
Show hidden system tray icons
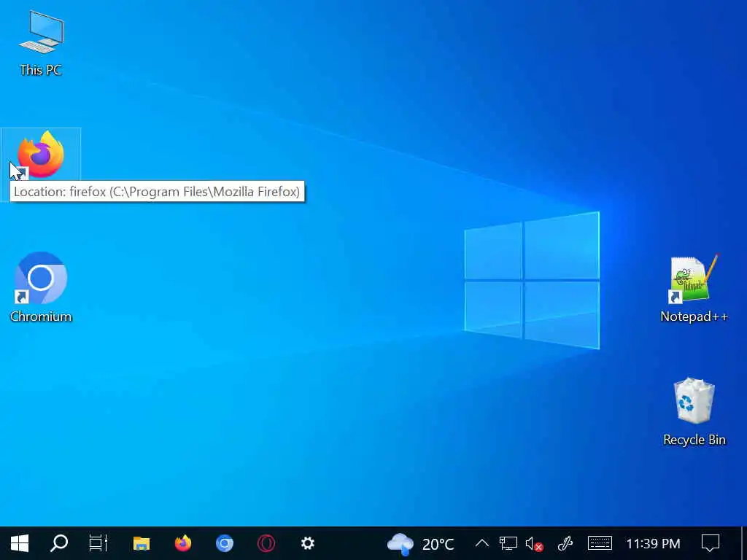click(482, 543)
